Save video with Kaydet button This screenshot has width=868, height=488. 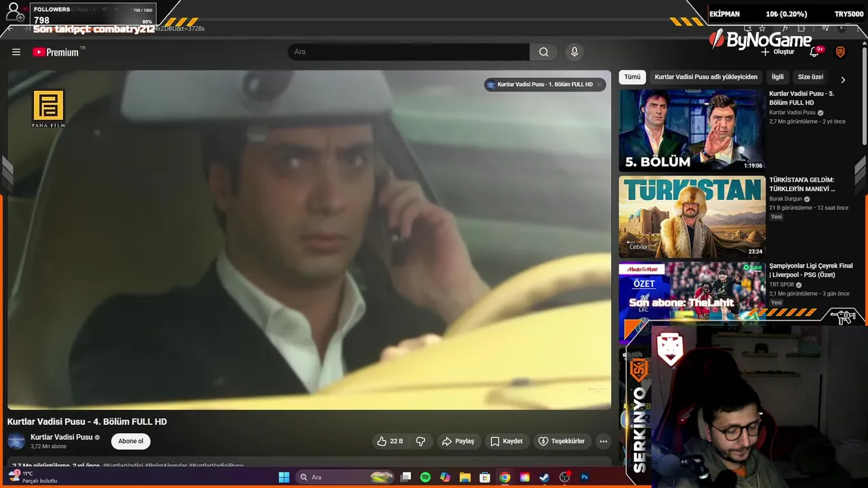tap(507, 441)
